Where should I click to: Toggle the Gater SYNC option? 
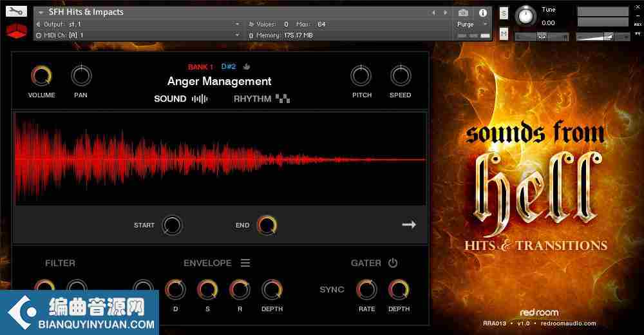click(x=332, y=289)
